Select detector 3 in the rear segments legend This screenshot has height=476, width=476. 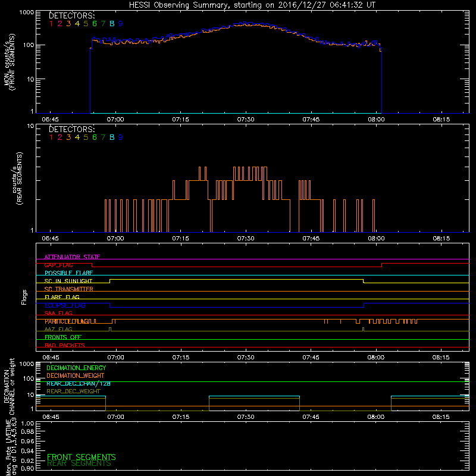coord(68,137)
